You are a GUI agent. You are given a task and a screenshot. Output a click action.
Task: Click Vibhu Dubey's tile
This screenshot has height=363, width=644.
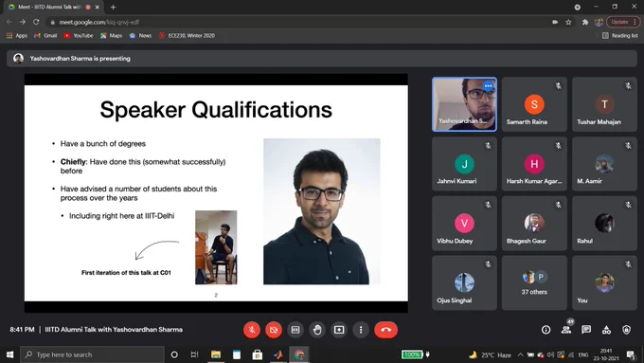pyautogui.click(x=464, y=224)
